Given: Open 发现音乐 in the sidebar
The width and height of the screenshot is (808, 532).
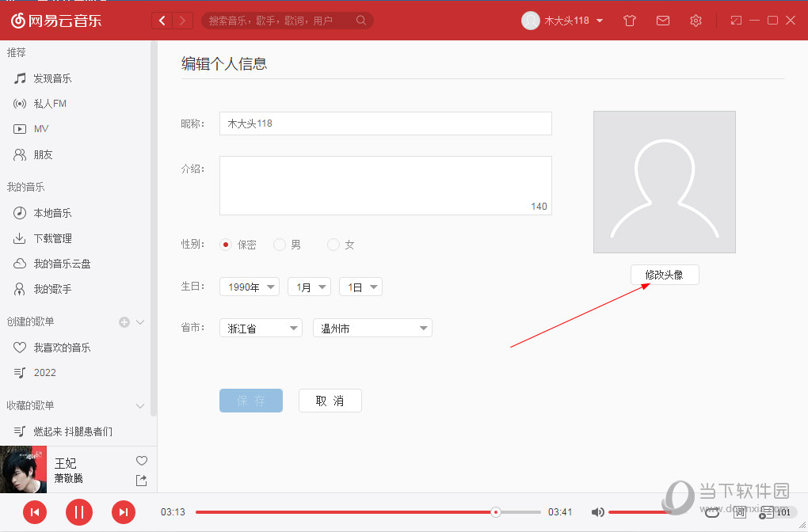Looking at the screenshot, I should pos(47,78).
